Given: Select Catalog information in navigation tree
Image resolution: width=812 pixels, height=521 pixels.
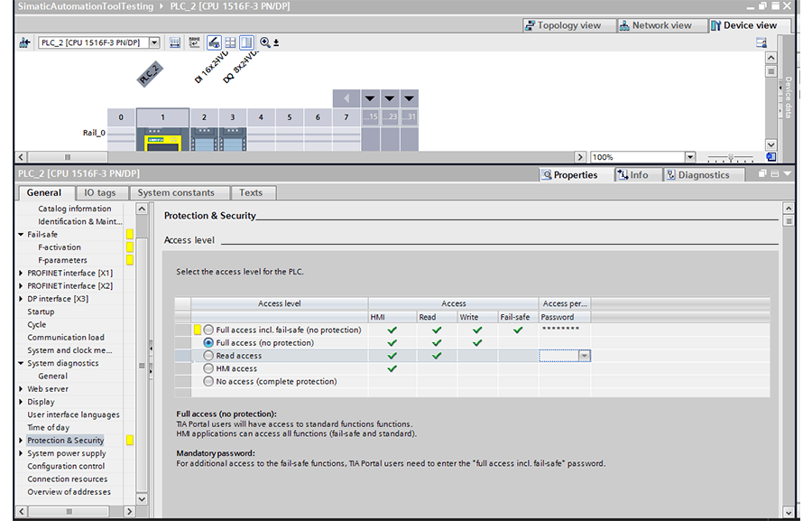Looking at the screenshot, I should click(75, 209).
